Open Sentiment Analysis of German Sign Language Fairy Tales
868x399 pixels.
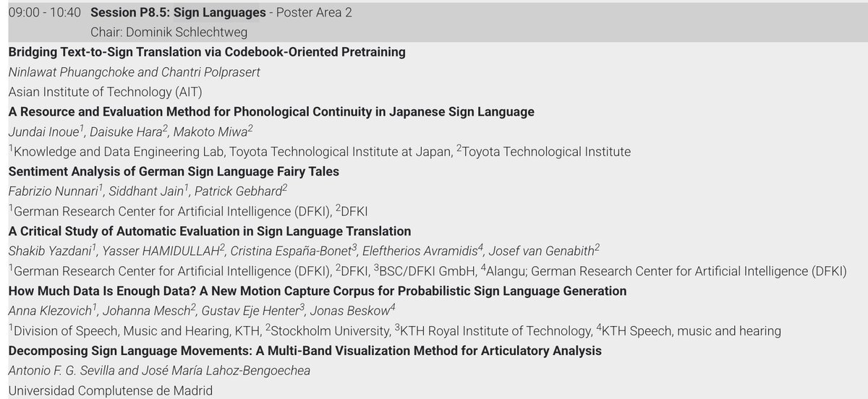tap(174, 171)
